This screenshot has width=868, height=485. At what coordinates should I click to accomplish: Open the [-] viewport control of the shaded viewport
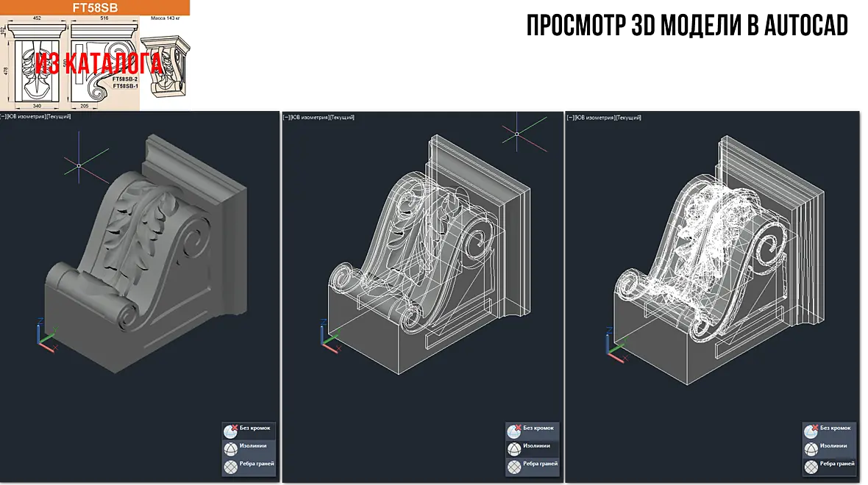pyautogui.click(x=3, y=117)
